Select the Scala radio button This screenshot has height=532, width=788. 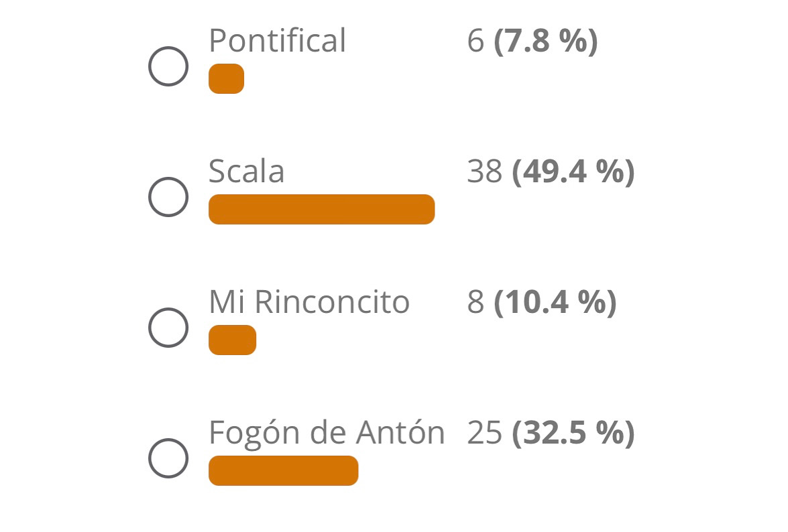click(168, 197)
